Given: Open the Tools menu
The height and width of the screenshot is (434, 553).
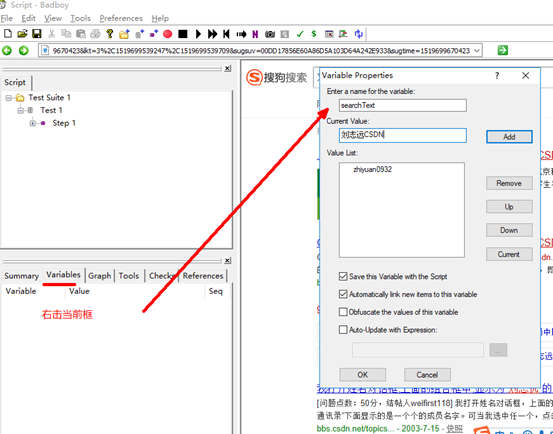Looking at the screenshot, I should (80, 18).
